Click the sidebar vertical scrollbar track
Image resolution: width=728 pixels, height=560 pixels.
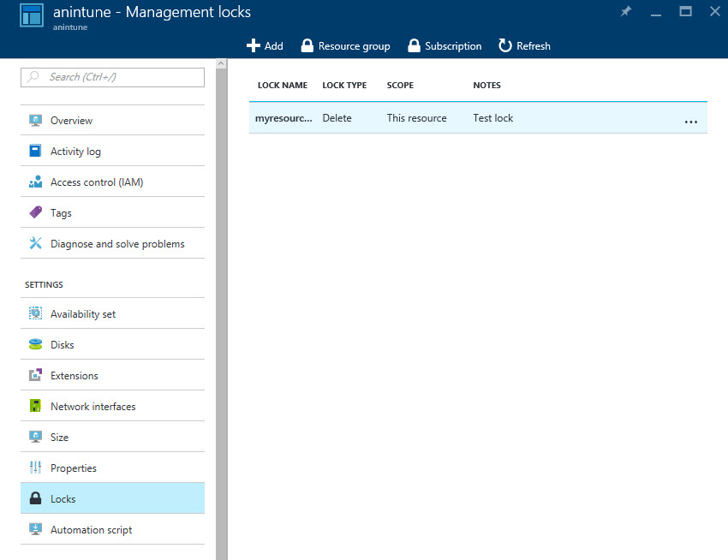(222, 314)
